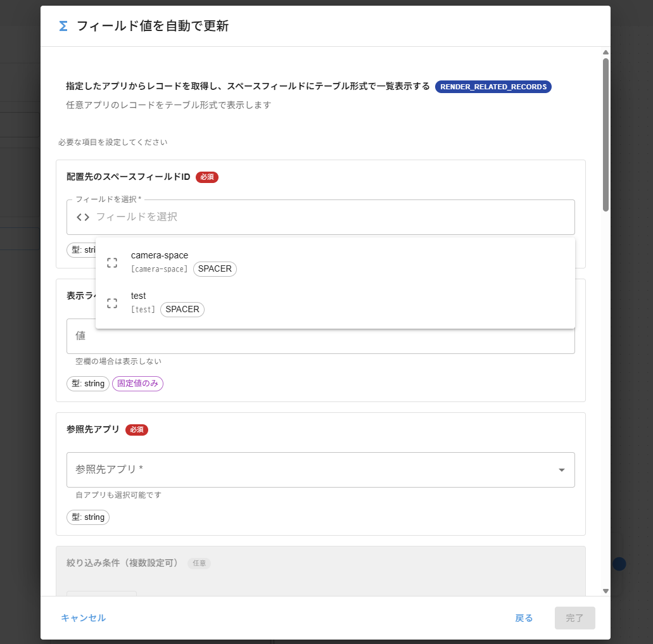Click the expand icon beside camera-space
The image size is (653, 644).
[x=112, y=262]
